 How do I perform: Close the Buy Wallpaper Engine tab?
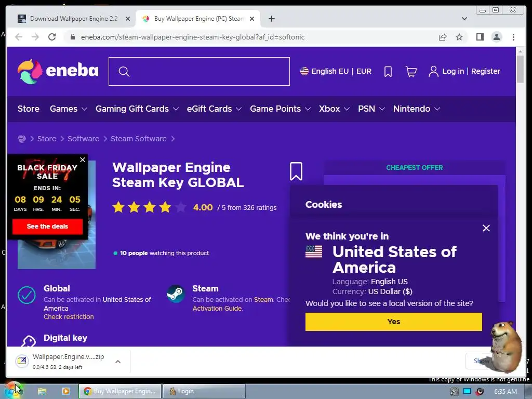[252, 19]
